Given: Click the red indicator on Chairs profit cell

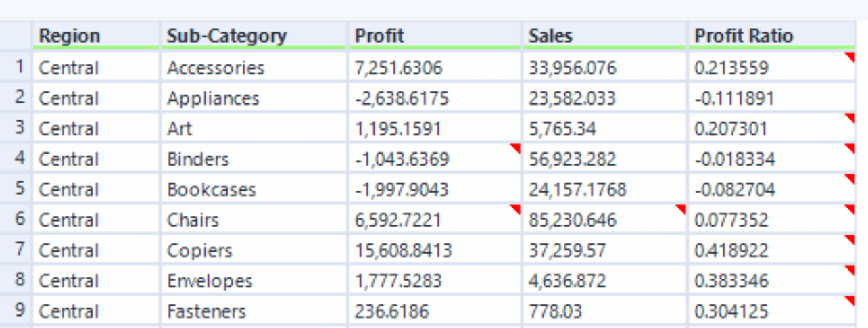Looking at the screenshot, I should tap(515, 209).
